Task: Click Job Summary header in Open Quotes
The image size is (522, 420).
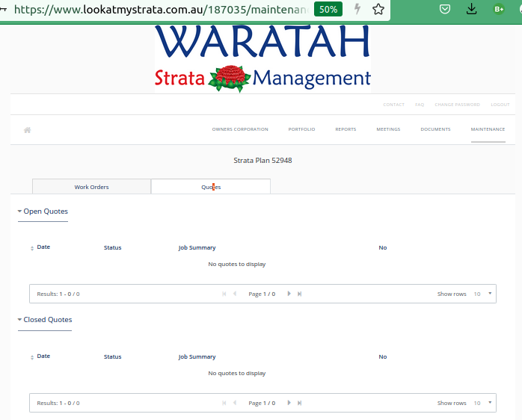Action: click(197, 247)
